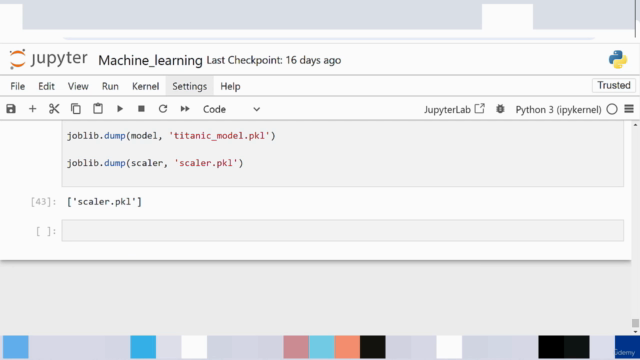640x360 pixels.
Task: Interrupt the kernel with the stop icon
Action: (x=141, y=109)
